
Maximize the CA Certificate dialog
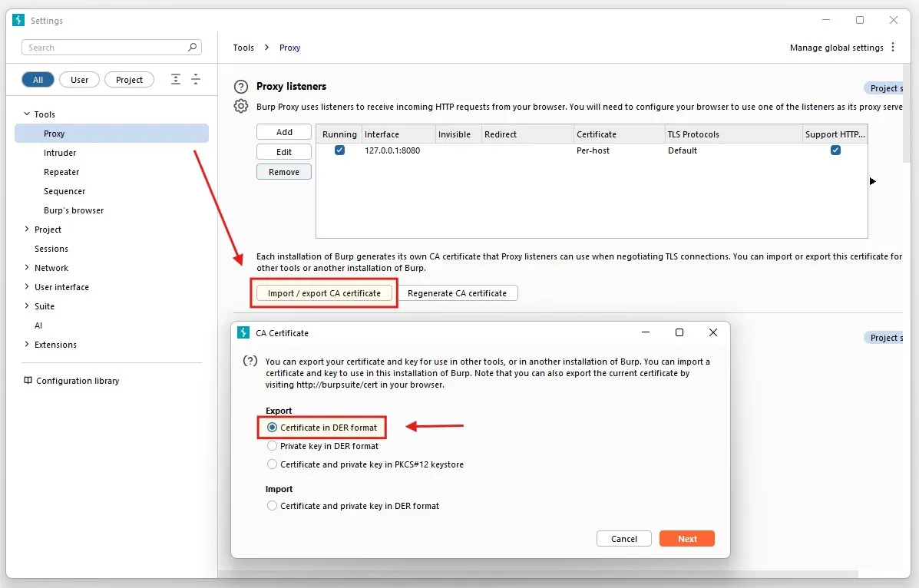click(x=679, y=332)
